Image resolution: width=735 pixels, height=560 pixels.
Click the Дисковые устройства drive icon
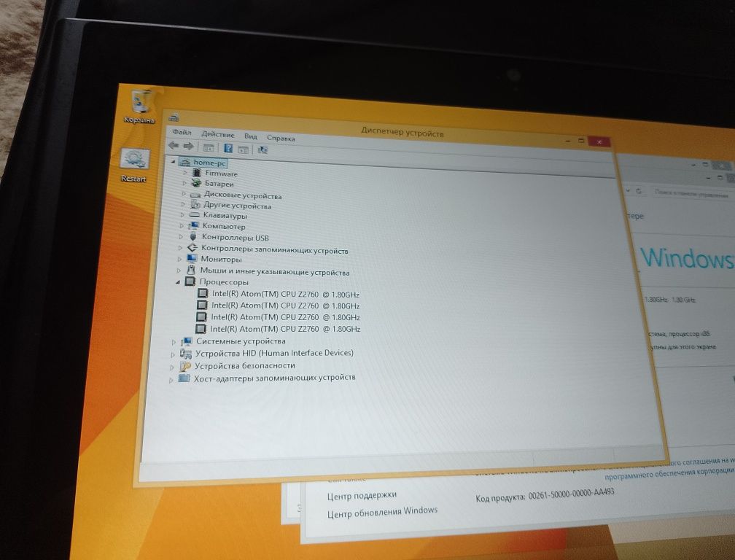[x=196, y=194]
